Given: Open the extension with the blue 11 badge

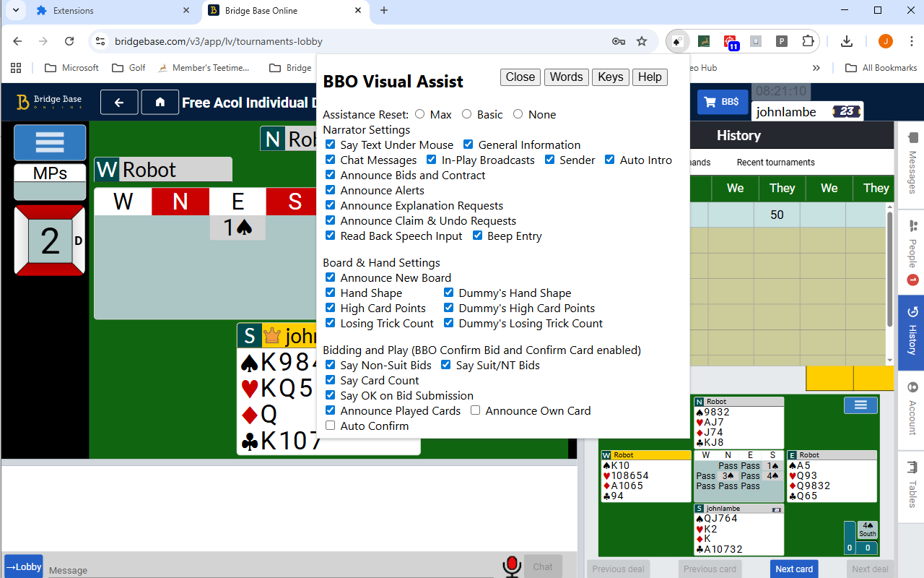Looking at the screenshot, I should pos(731,42).
